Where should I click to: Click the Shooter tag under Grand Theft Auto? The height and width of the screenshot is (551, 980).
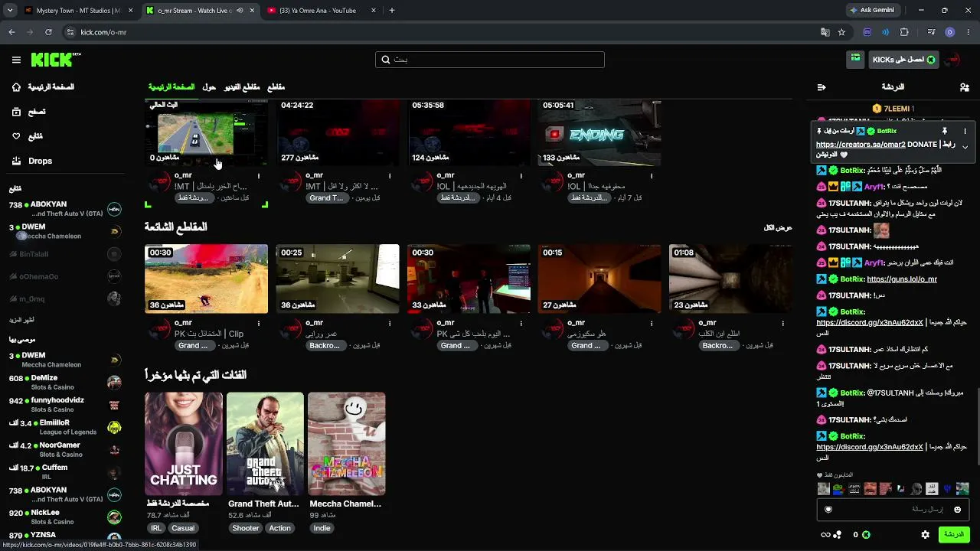point(246,528)
